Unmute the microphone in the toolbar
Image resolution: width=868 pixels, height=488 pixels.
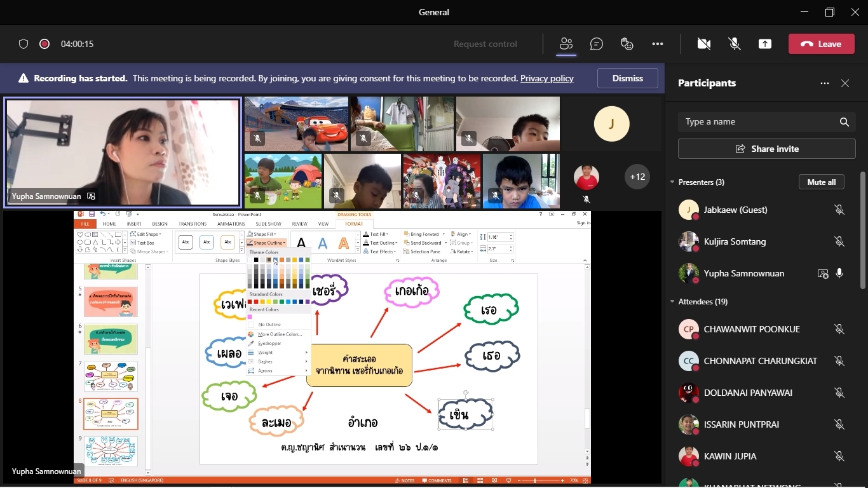(735, 44)
